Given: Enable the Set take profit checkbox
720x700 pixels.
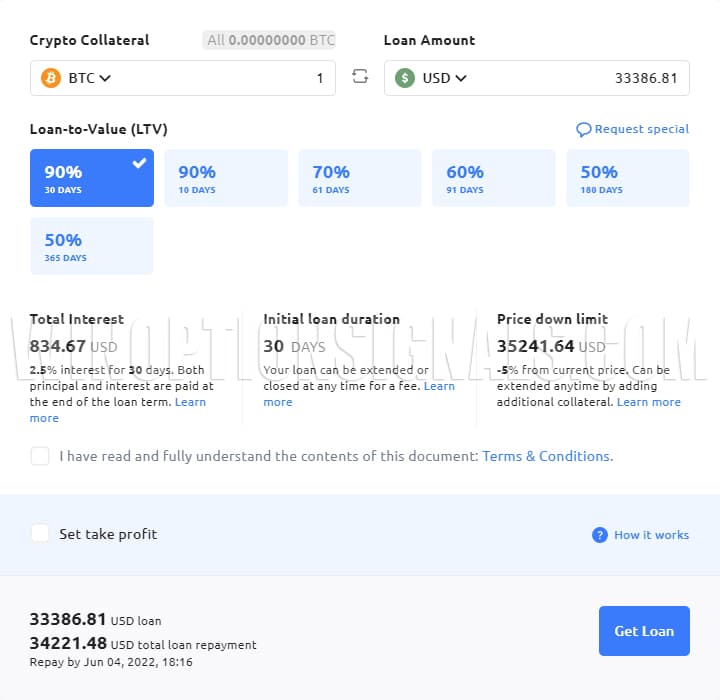Looking at the screenshot, I should 40,534.
